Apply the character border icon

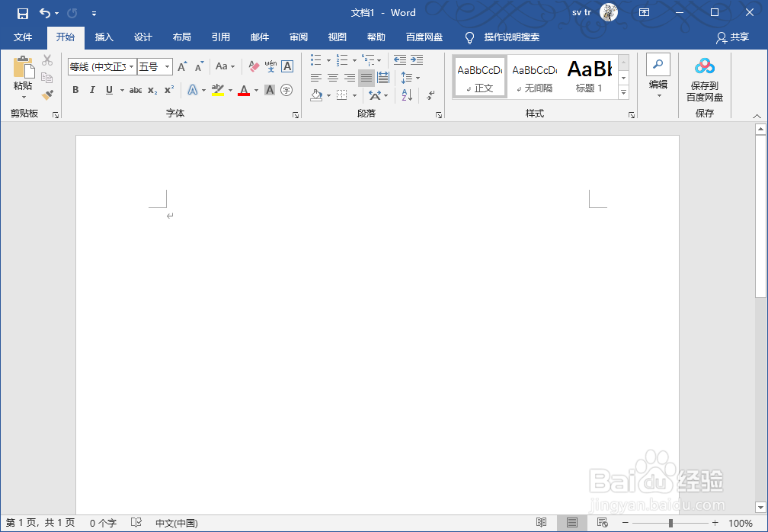click(287, 66)
